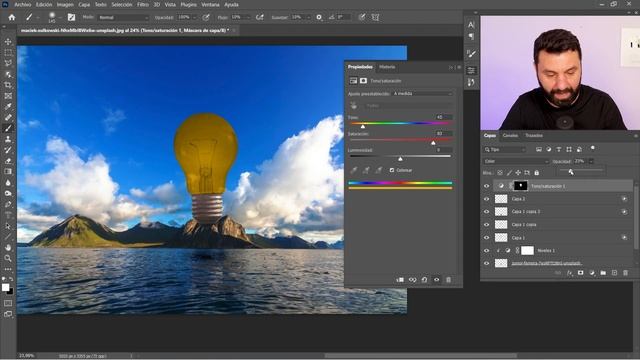Hide the Capa 1 copia 2 layer
This screenshot has height=360, width=640.
point(487,212)
